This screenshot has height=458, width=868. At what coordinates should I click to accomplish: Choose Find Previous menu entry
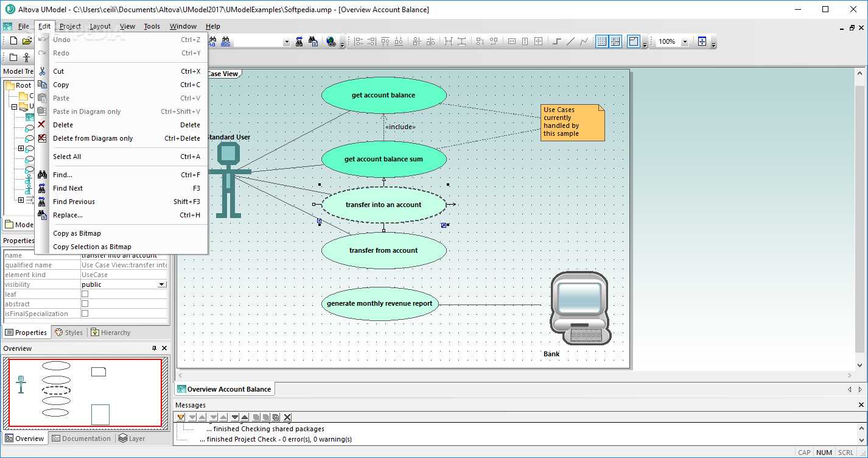(x=121, y=202)
